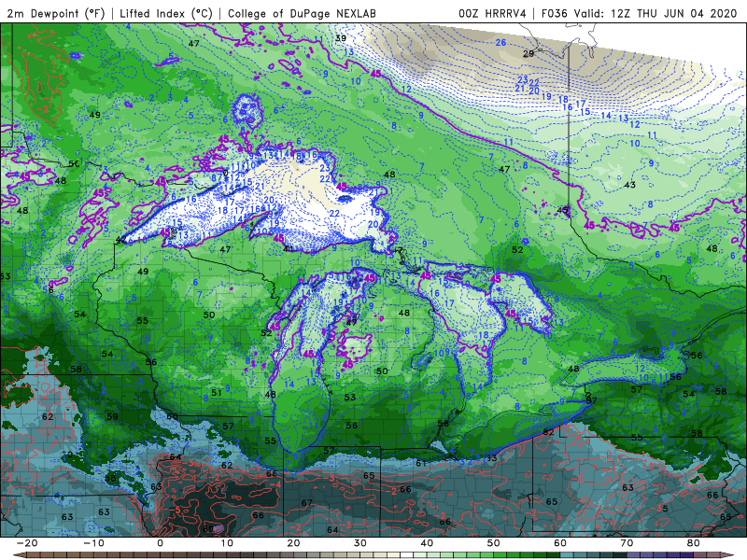Click the black '61' dewpoint value on map
This screenshot has width=747, height=560.
421,463
